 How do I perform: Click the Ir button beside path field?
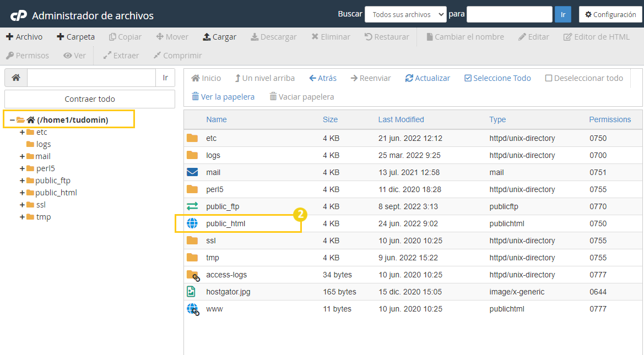click(x=165, y=78)
